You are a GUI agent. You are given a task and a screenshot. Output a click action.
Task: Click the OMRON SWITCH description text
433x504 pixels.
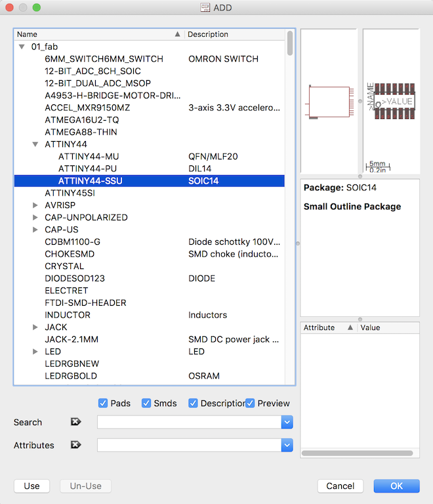pyautogui.click(x=223, y=59)
